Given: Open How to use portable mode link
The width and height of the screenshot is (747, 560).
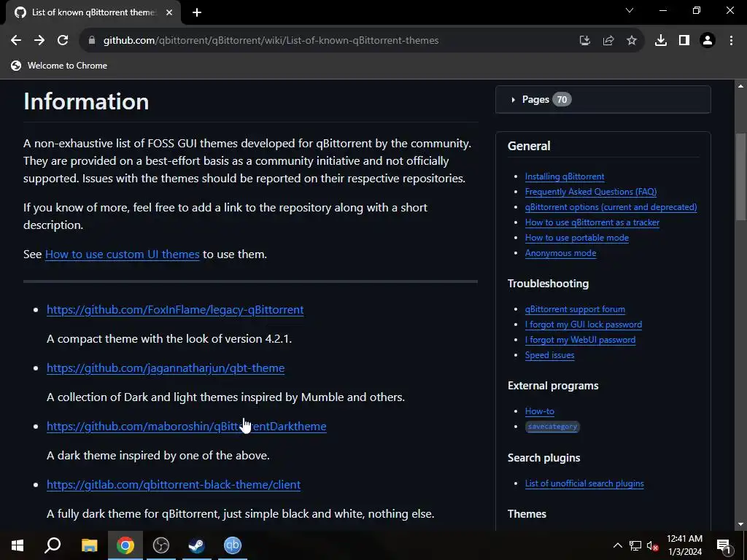Looking at the screenshot, I should click(577, 238).
